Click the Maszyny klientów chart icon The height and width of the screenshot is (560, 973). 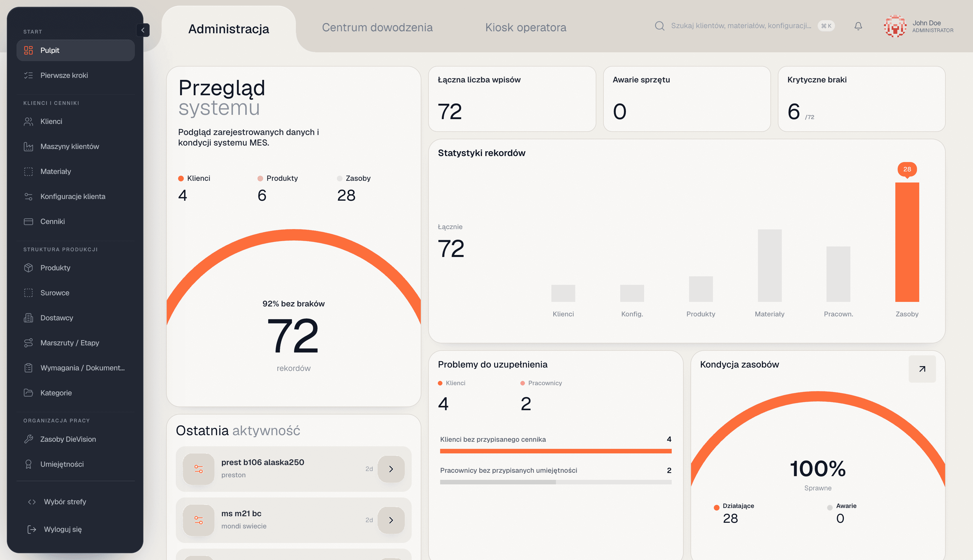click(x=28, y=147)
